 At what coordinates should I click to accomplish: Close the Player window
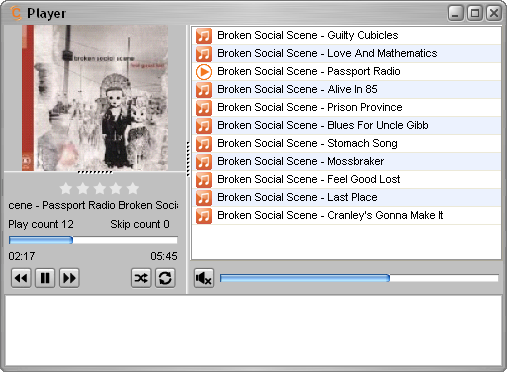click(494, 13)
